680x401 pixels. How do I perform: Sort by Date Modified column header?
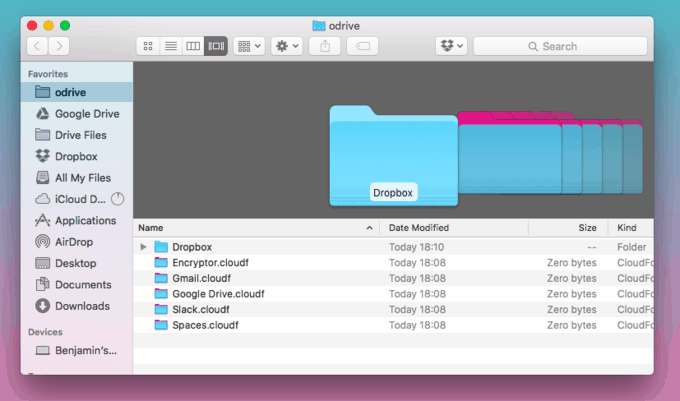(x=454, y=228)
